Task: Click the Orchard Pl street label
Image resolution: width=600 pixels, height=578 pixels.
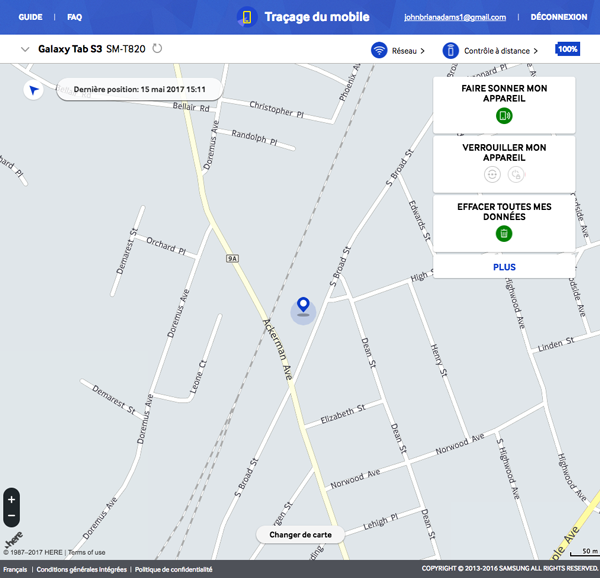Action: 166,246
